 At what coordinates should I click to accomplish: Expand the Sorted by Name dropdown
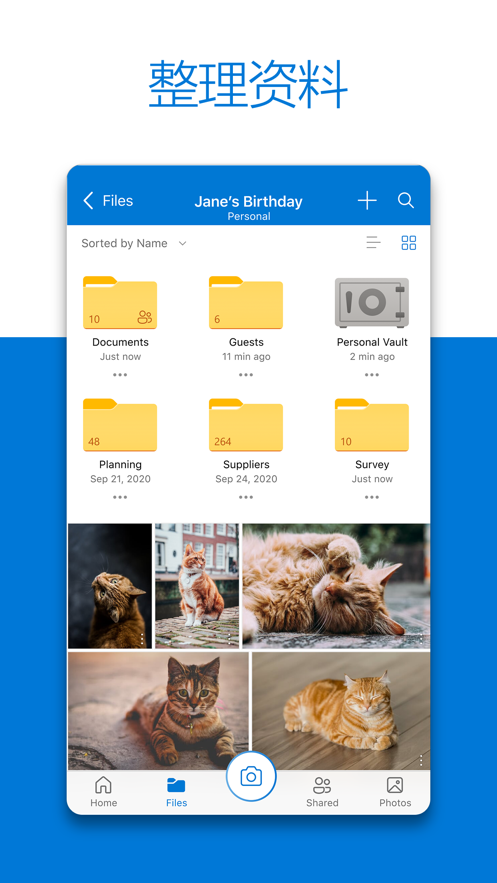pyautogui.click(x=134, y=243)
